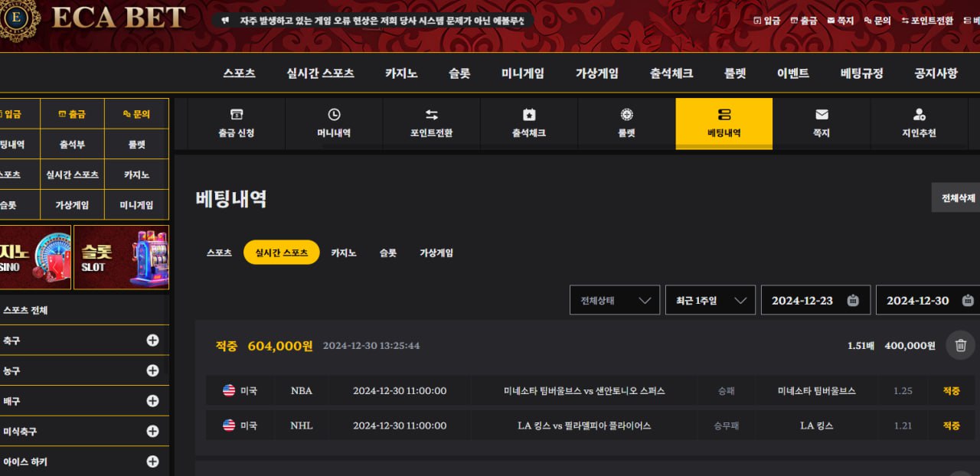
Task: Click the SLOT banner thumbnail
Action: 121,257
